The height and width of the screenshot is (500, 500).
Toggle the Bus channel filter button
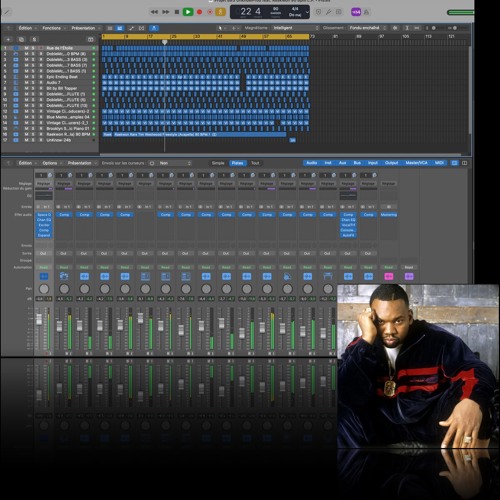[357, 163]
